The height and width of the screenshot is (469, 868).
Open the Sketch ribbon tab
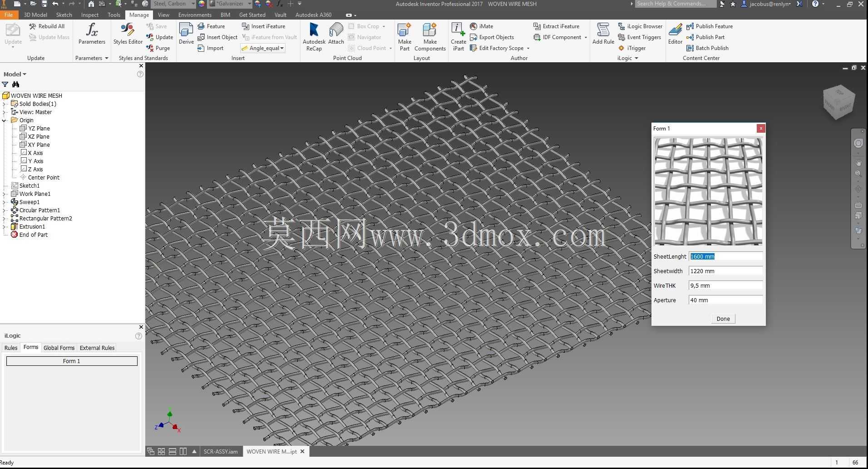(x=64, y=15)
